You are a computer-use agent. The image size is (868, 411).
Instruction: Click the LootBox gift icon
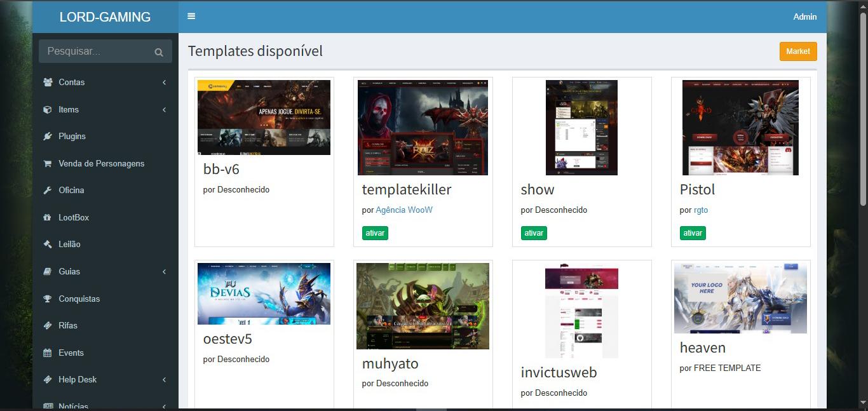pyautogui.click(x=48, y=217)
